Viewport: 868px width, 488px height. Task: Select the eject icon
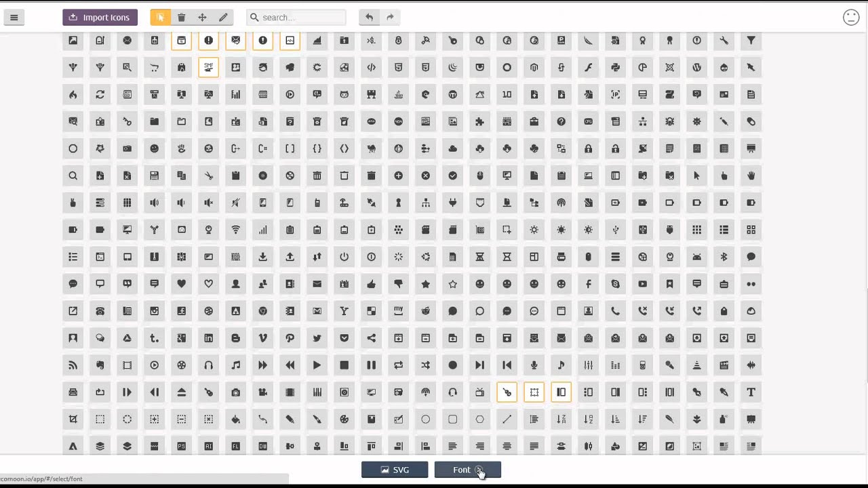(181, 392)
